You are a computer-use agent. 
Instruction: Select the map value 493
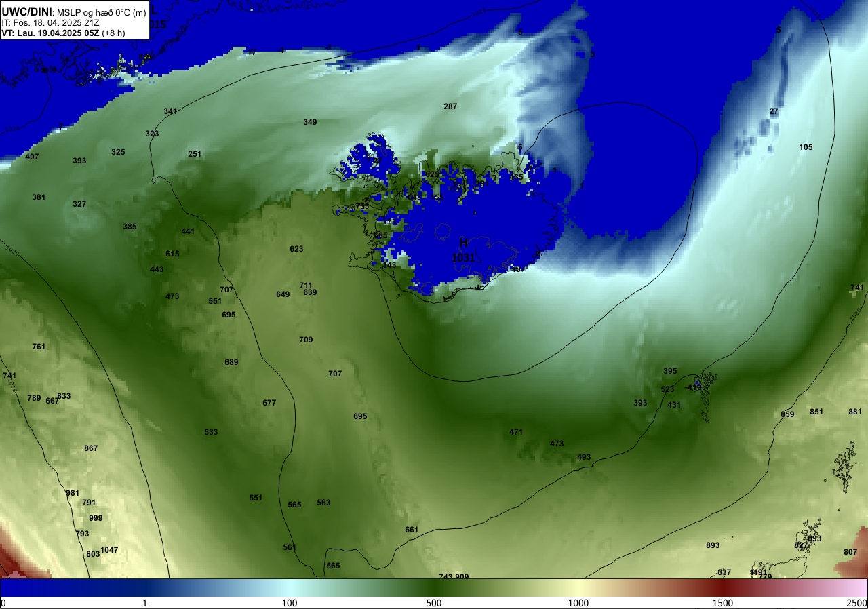point(584,457)
